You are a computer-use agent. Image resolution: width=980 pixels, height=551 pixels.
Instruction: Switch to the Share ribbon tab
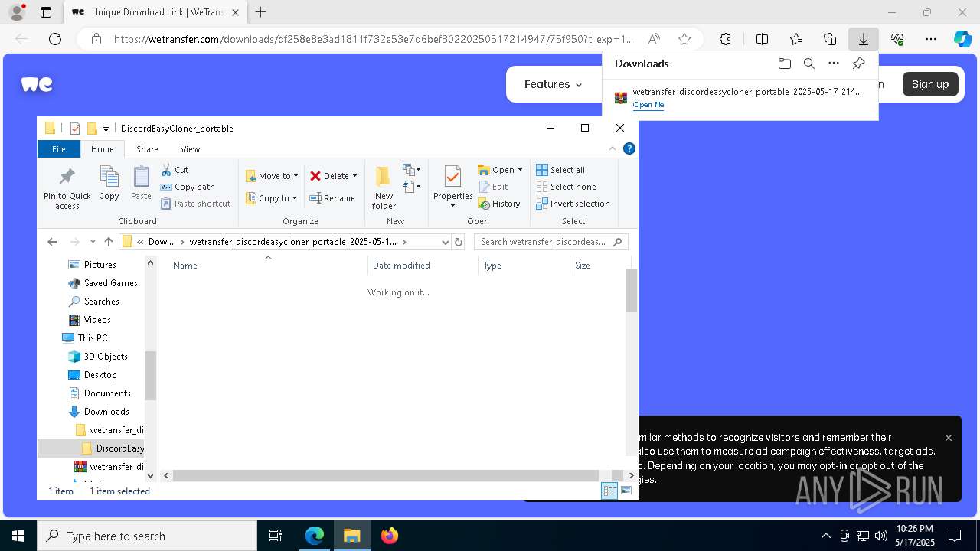click(147, 149)
